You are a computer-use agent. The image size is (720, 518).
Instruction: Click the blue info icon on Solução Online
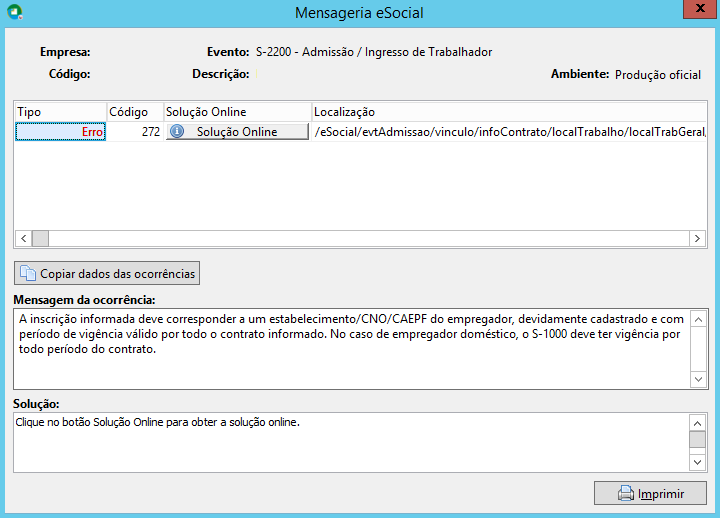pos(177,131)
